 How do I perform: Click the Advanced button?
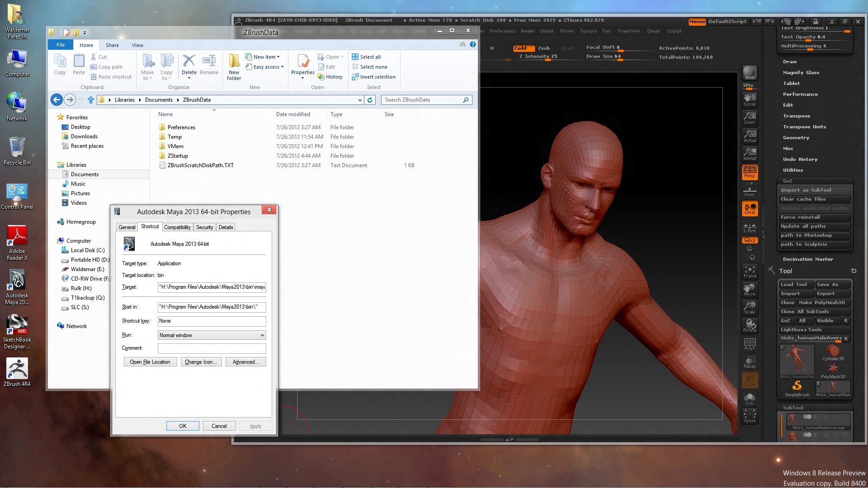click(x=245, y=362)
